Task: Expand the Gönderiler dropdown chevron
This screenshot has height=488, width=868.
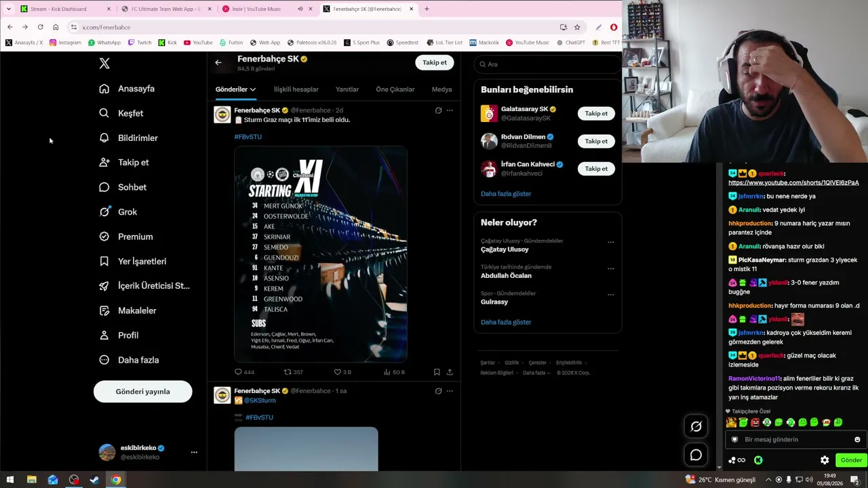Action: point(253,89)
